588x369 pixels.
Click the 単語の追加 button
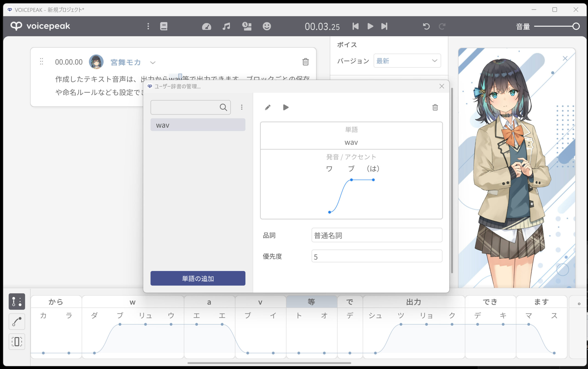(198, 278)
